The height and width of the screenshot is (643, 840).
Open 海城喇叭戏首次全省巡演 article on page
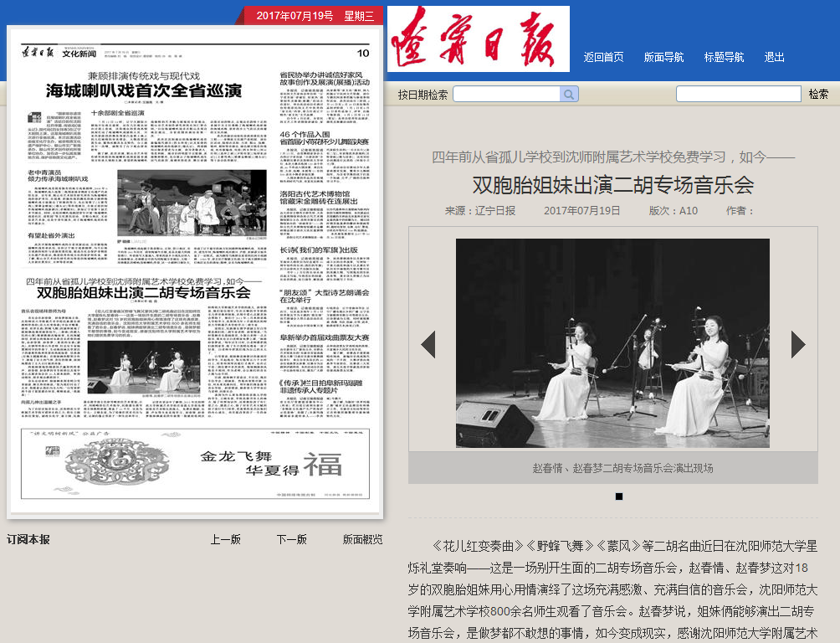click(143, 90)
